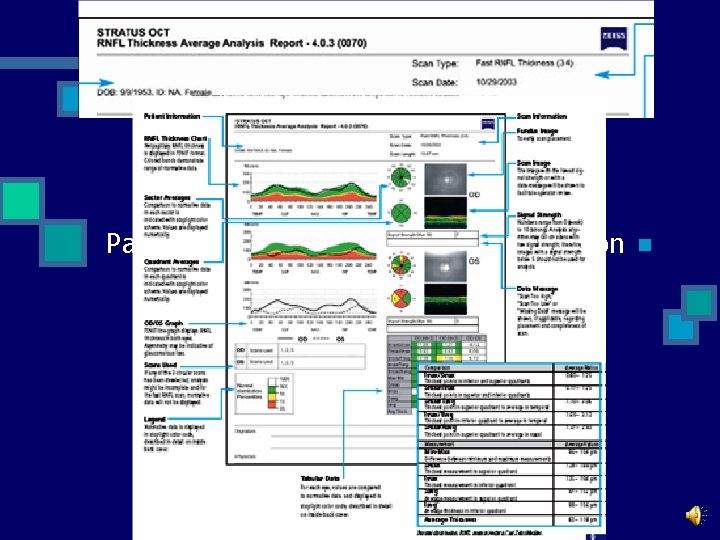Click the OS sector averages pie chart
The width and height of the screenshot is (720, 540).
pyautogui.click(x=401, y=264)
